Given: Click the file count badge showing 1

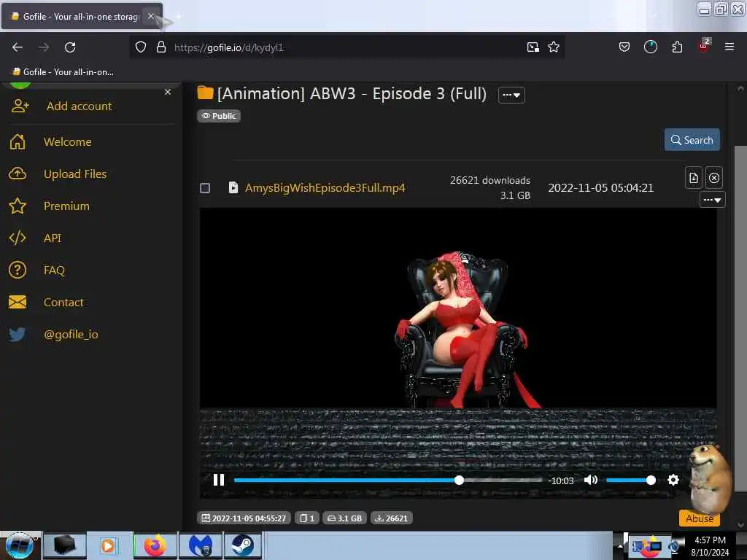Looking at the screenshot, I should point(307,518).
